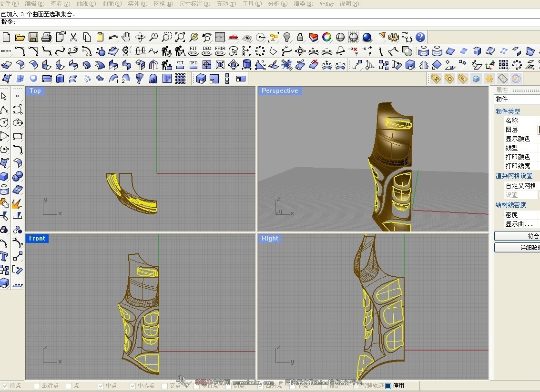The height and width of the screenshot is (392, 540).
Task: Open the 实体(O) menu
Action: (138, 4)
